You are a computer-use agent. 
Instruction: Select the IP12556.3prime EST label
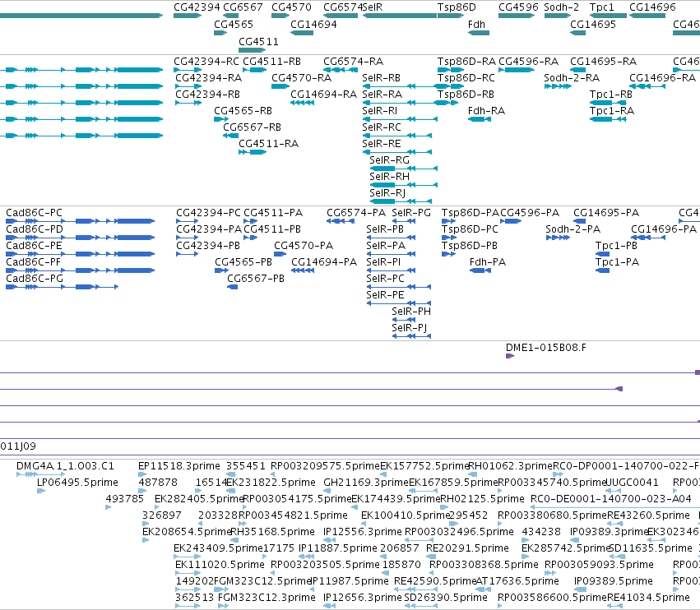point(363,531)
